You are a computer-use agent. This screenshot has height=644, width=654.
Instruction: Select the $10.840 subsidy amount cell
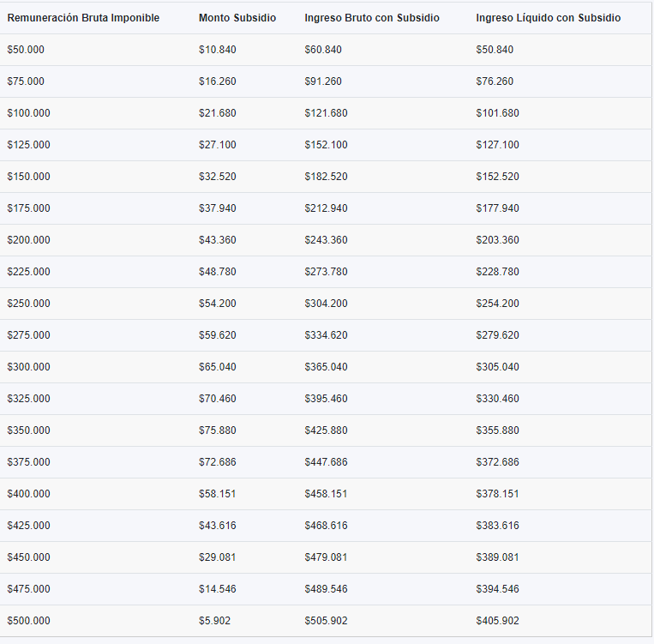coord(217,50)
